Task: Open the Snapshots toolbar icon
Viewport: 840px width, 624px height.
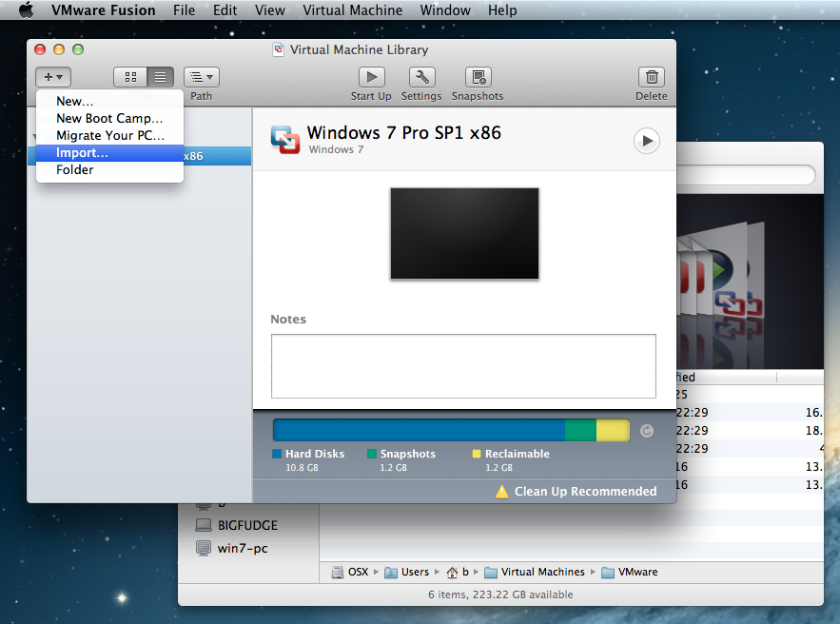Action: tap(478, 77)
